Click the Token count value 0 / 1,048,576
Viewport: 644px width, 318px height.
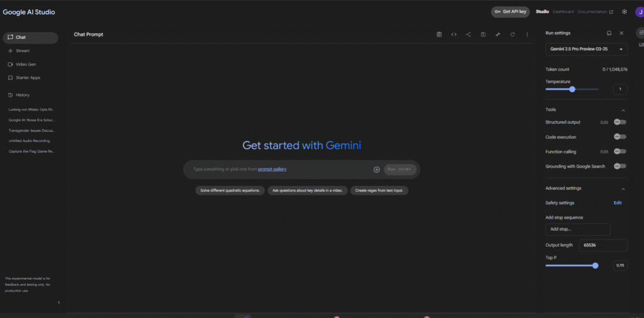pos(615,69)
